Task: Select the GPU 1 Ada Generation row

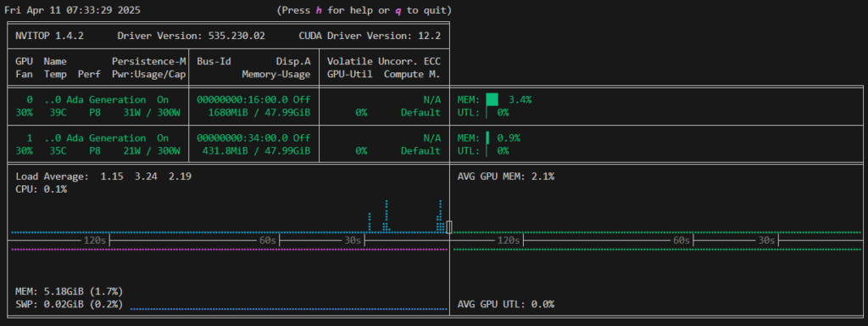Action: pos(229,144)
